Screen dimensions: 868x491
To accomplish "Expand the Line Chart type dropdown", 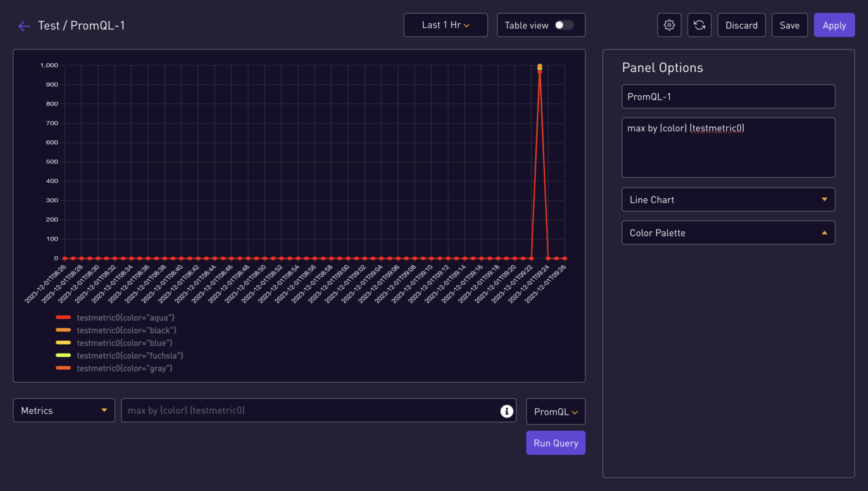I will tap(728, 199).
